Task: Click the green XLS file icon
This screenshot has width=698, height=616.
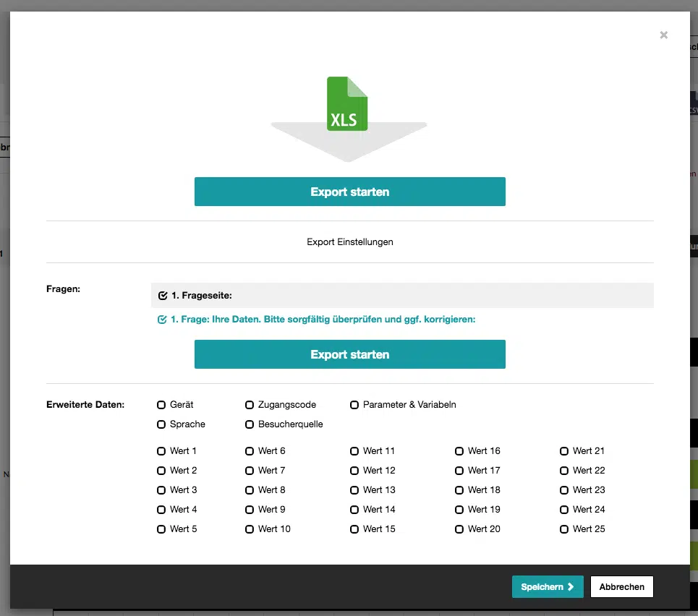Action: (347, 103)
